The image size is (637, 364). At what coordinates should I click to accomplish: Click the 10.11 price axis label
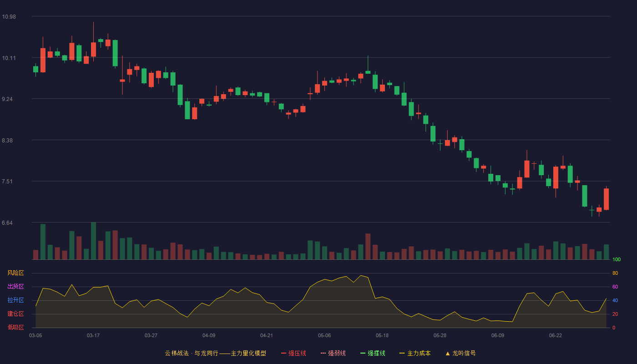[x=9, y=58]
